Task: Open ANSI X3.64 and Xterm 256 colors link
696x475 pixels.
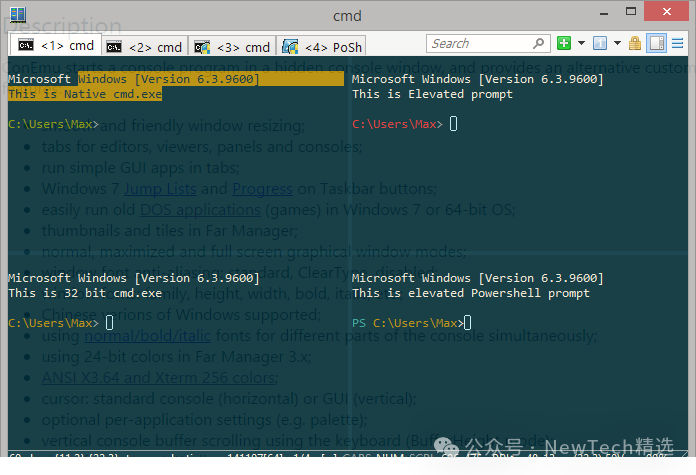Action: pyautogui.click(x=158, y=378)
